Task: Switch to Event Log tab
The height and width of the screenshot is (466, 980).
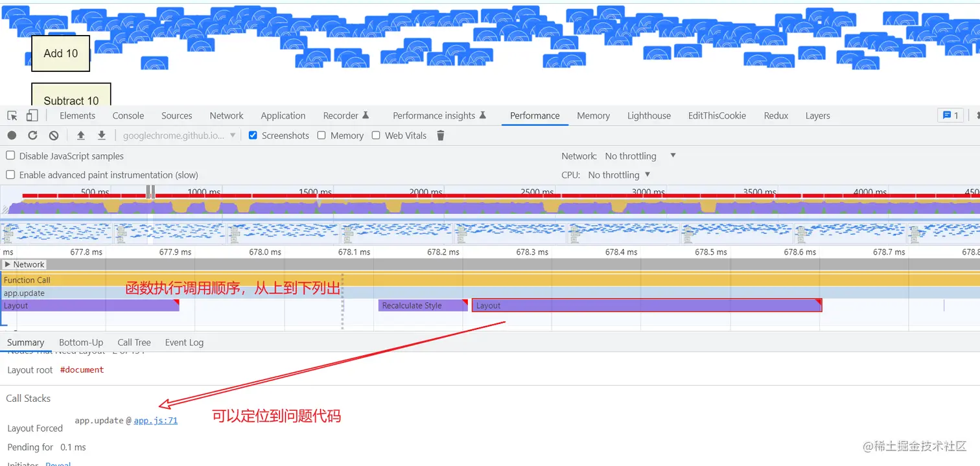Action: [184, 342]
